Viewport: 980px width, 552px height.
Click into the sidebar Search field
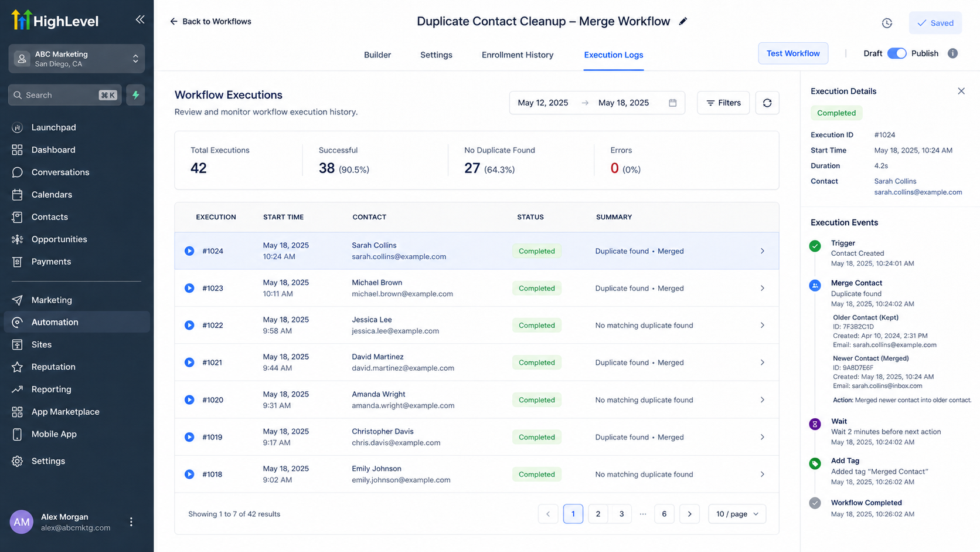click(64, 95)
